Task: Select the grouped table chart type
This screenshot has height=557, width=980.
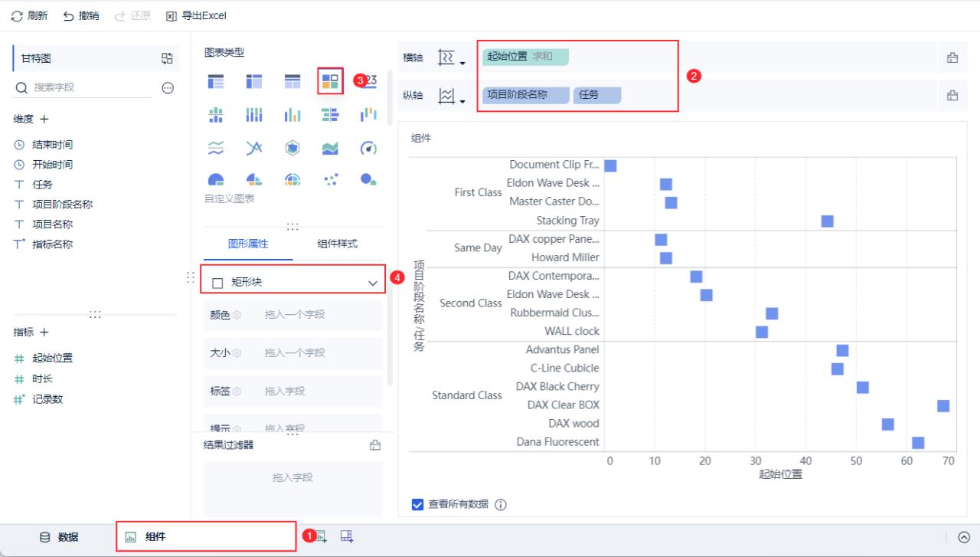Action: click(216, 80)
